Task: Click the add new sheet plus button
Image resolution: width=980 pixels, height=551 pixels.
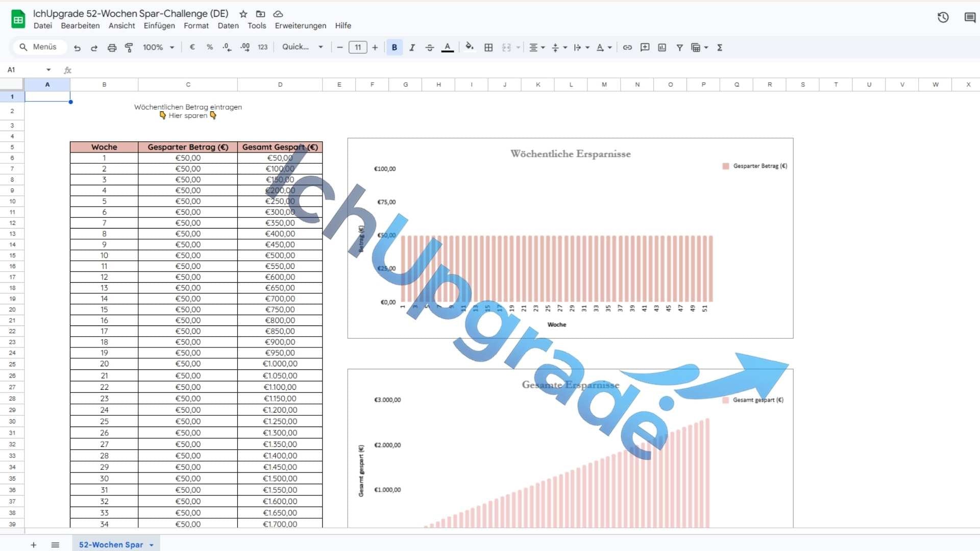Action: click(33, 545)
